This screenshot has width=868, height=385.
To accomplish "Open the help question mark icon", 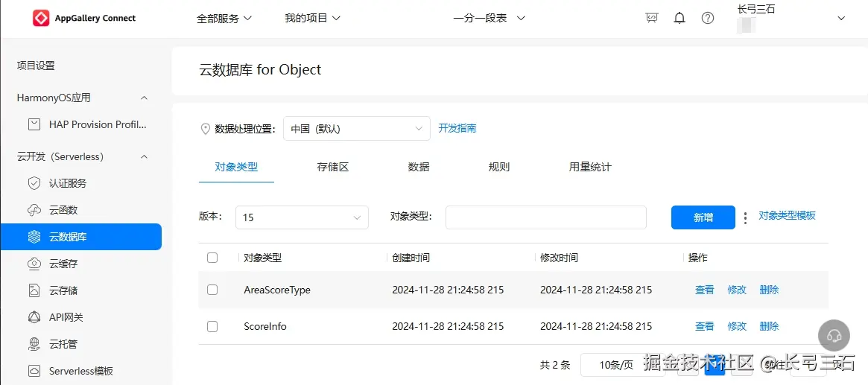I will click(x=708, y=18).
